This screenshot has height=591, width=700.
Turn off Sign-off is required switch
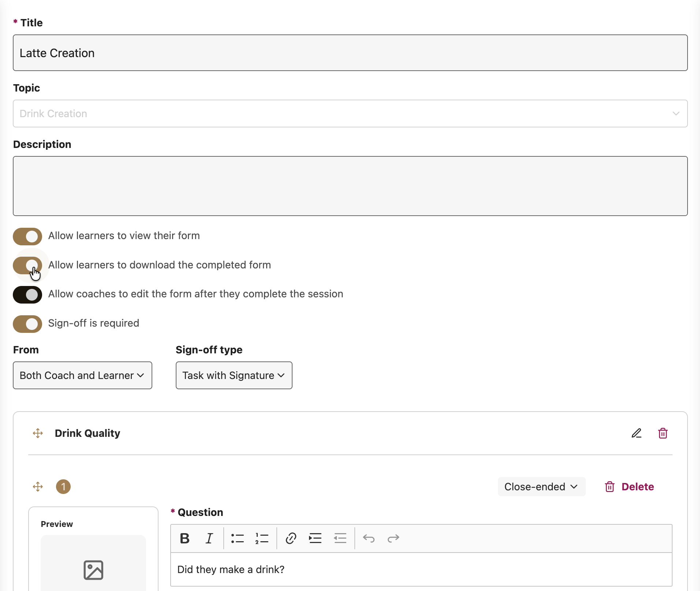click(x=27, y=324)
